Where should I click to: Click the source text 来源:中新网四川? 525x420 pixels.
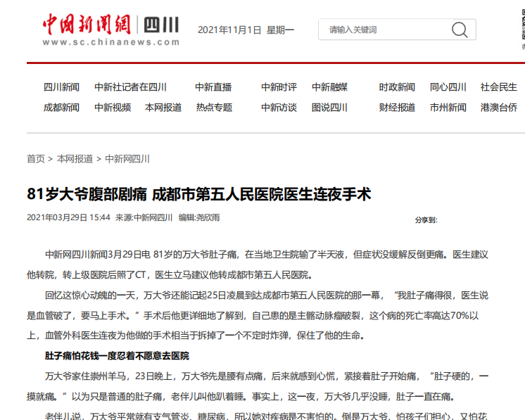tap(144, 217)
